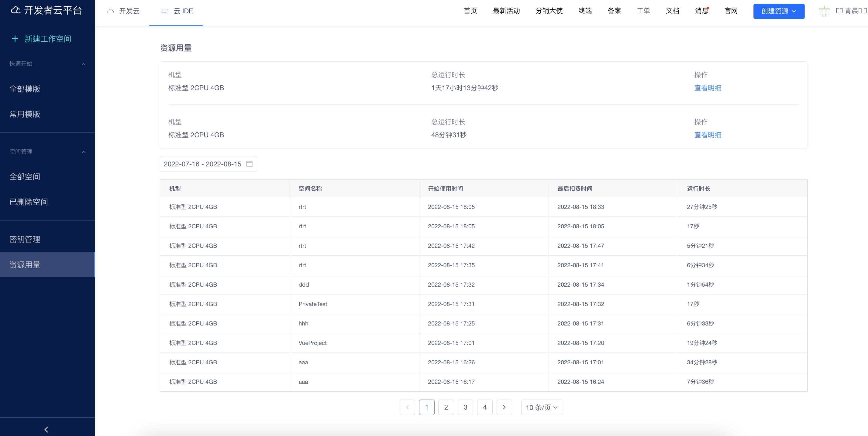
Task: Go to page 3 in pagination
Action: pyautogui.click(x=465, y=407)
